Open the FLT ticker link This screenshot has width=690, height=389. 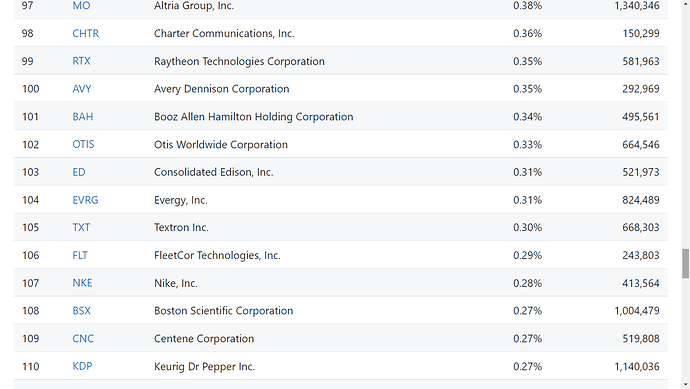pos(80,255)
